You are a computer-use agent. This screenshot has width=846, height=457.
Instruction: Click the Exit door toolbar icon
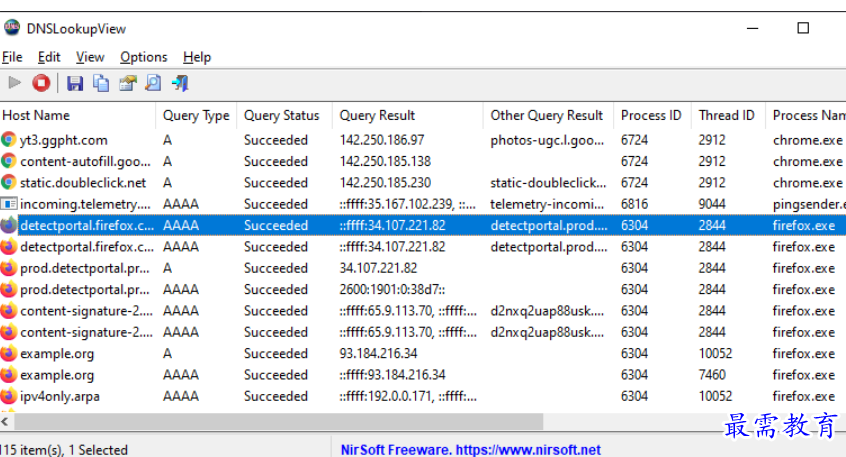coord(180,83)
